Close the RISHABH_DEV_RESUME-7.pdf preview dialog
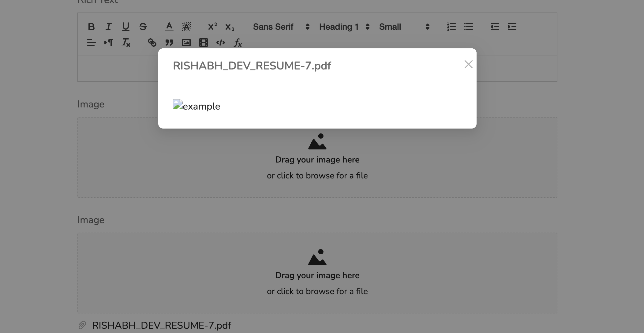 click(x=468, y=64)
